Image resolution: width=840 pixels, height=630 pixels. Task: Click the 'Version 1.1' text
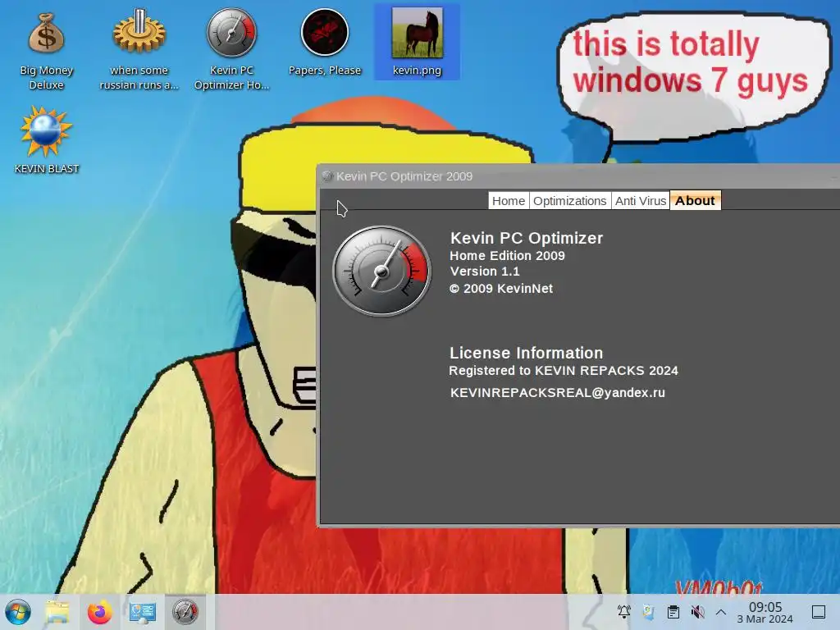point(485,272)
